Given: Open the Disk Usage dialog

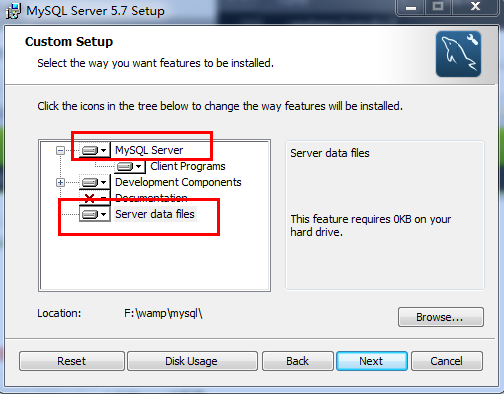Looking at the screenshot, I should (192, 361).
